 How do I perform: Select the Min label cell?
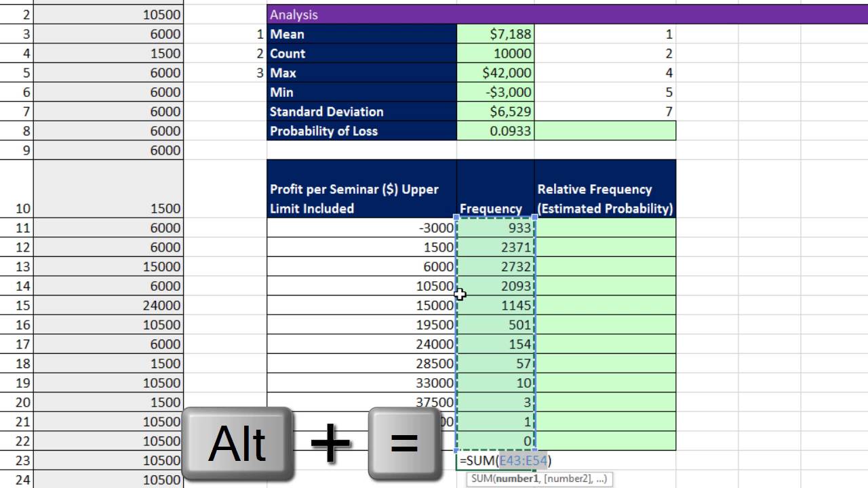pos(362,92)
